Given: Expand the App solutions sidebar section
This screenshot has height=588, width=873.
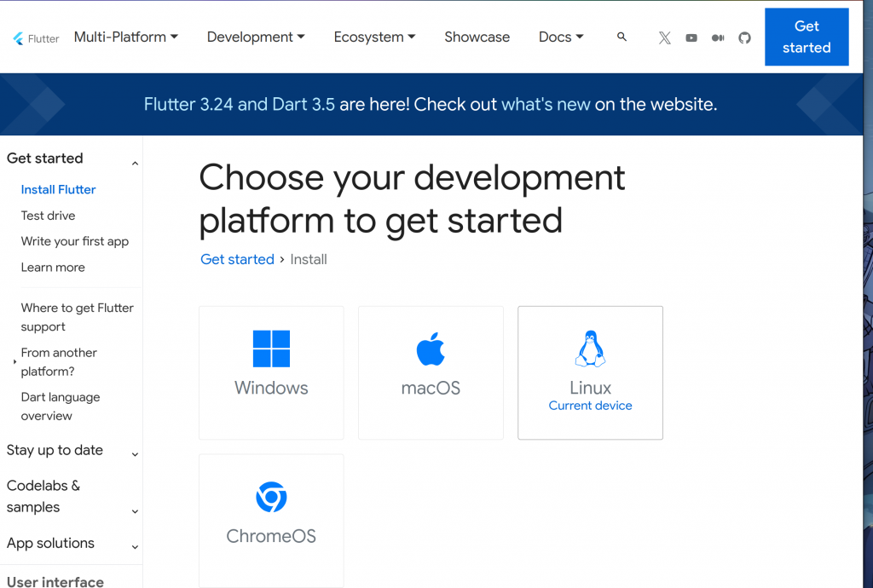Looking at the screenshot, I should (72, 543).
